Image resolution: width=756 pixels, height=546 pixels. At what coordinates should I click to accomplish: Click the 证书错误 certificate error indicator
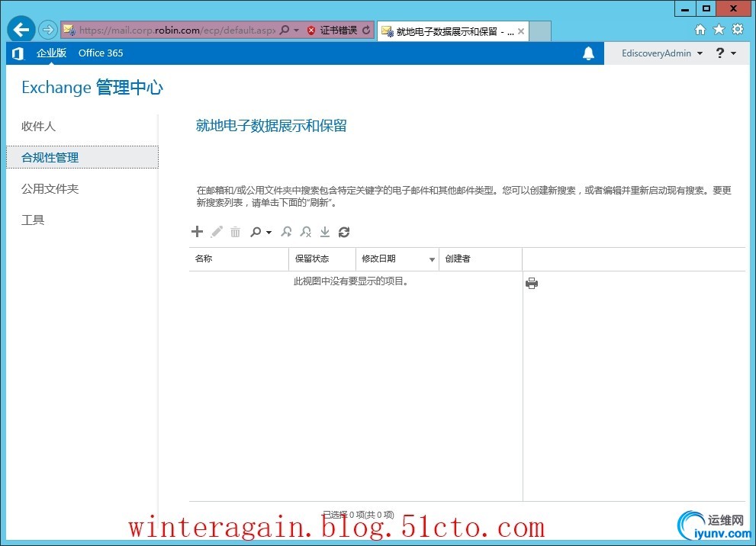[x=333, y=30]
